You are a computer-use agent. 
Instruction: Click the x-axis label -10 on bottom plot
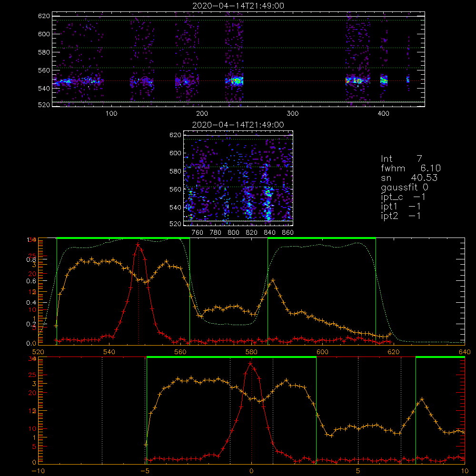click(38, 471)
